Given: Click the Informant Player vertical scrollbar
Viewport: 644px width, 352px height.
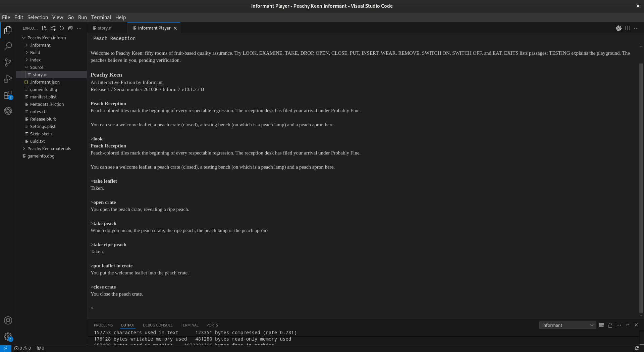Looking at the screenshot, I should point(641,188).
